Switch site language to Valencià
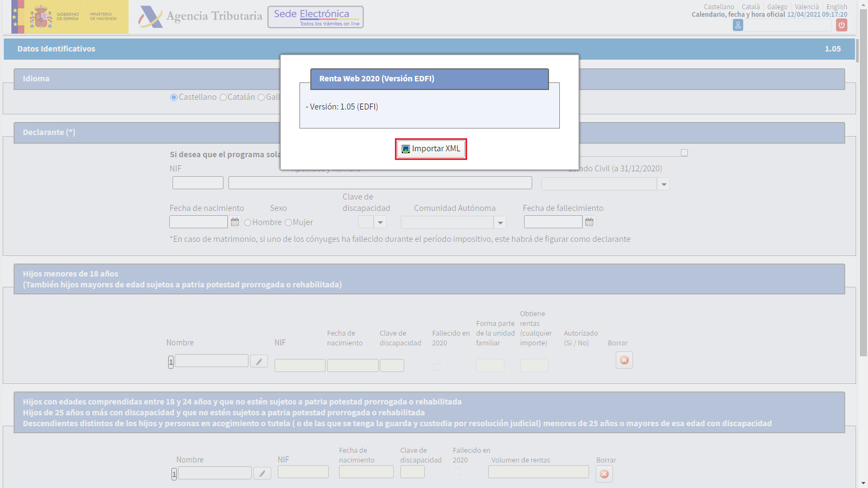 (807, 7)
